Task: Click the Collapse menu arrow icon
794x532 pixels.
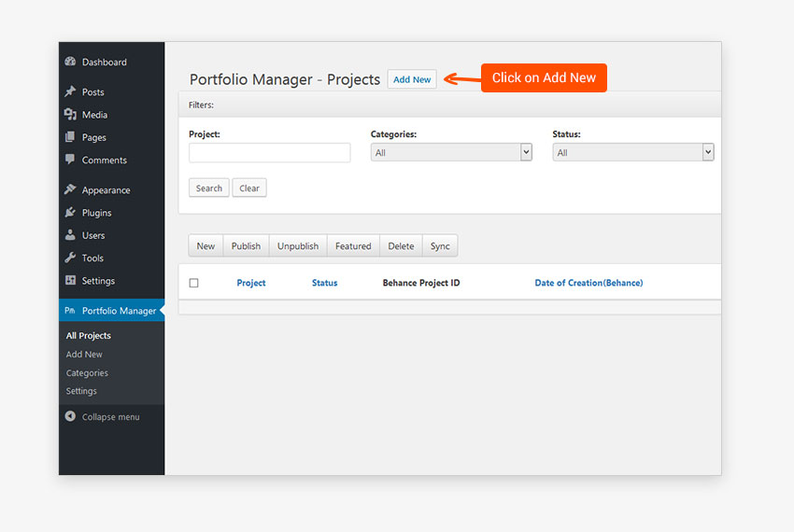Action: 70,416
